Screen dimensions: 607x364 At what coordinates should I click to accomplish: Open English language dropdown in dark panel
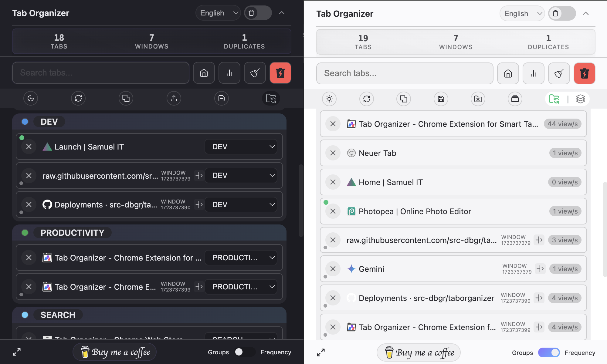click(x=218, y=13)
